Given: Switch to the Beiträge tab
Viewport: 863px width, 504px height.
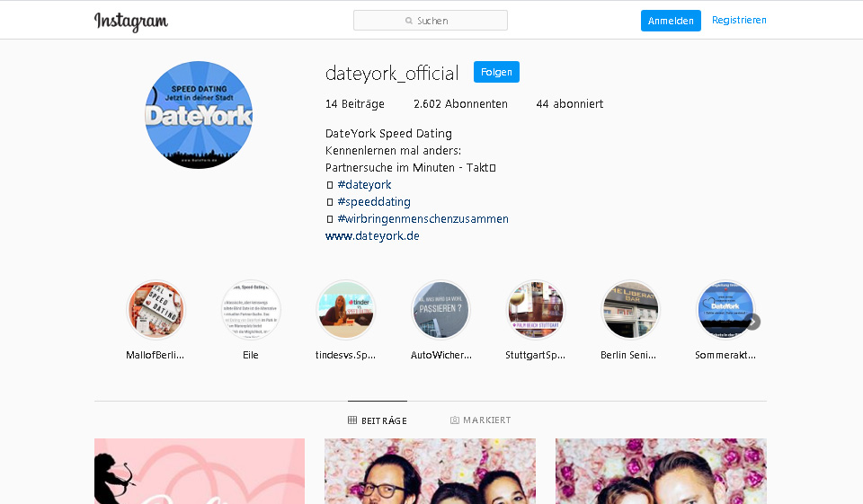Looking at the screenshot, I should [378, 420].
